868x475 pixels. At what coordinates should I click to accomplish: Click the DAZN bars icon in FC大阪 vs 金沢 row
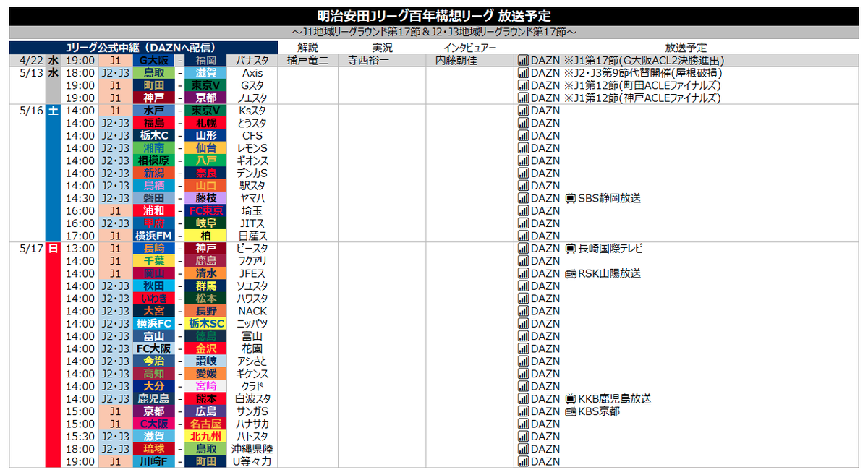point(524,349)
